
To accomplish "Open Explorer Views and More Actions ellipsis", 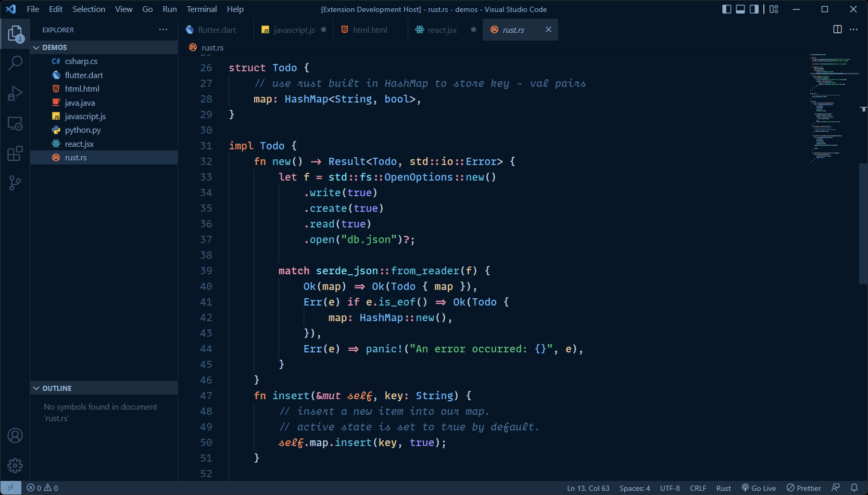I will [163, 30].
